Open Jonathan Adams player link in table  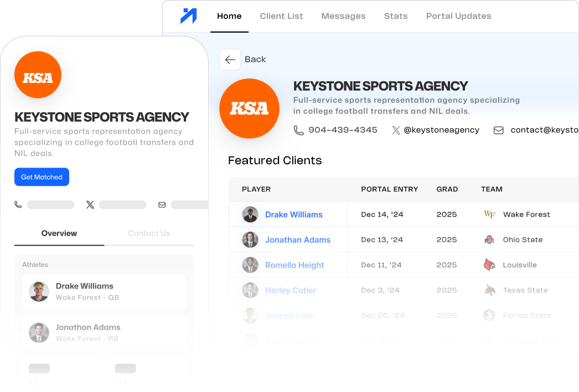297,240
